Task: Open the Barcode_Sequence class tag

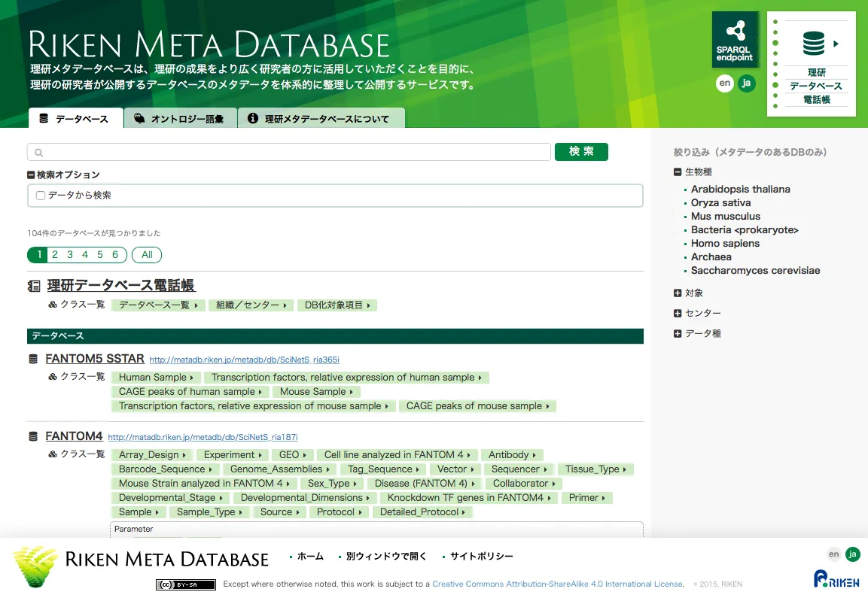Action: coord(165,469)
